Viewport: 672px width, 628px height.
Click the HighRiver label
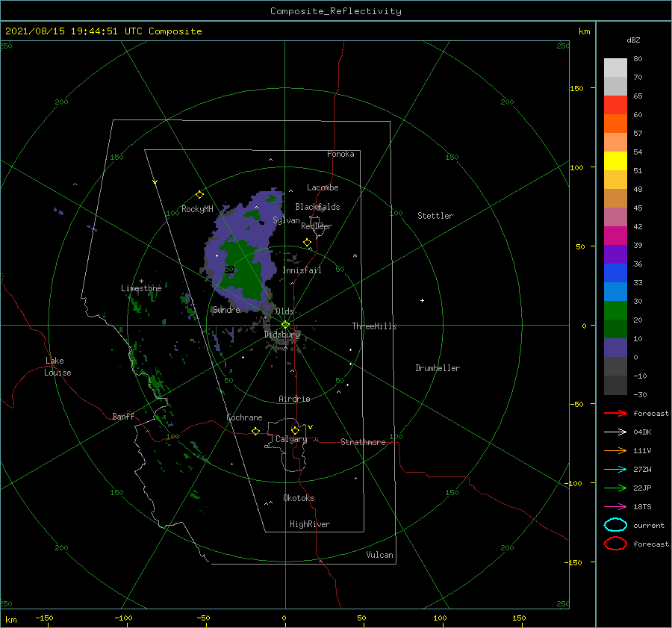310,524
